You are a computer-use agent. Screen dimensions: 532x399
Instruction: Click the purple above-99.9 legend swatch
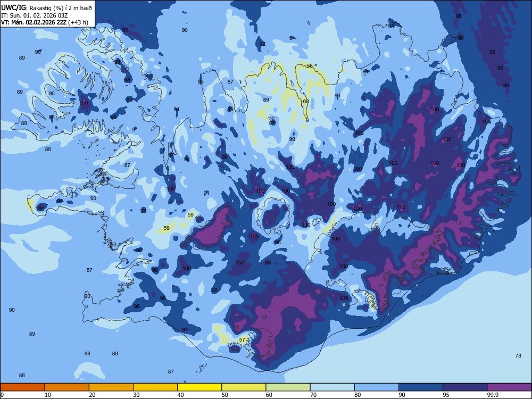[x=509, y=387]
